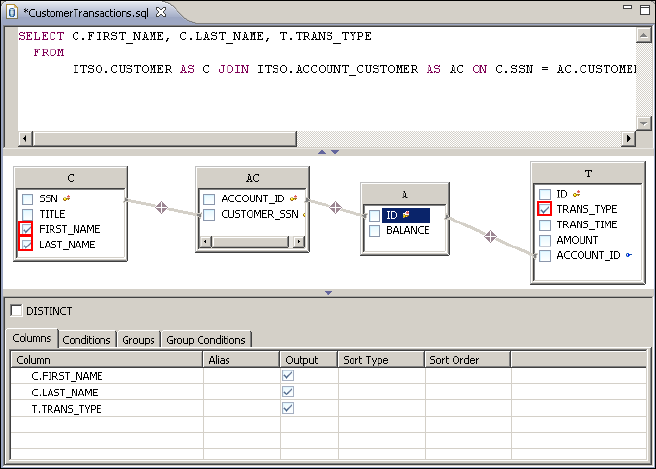This screenshot has width=656, height=469.
Task: Click join connector between C and AC
Action: point(161,207)
